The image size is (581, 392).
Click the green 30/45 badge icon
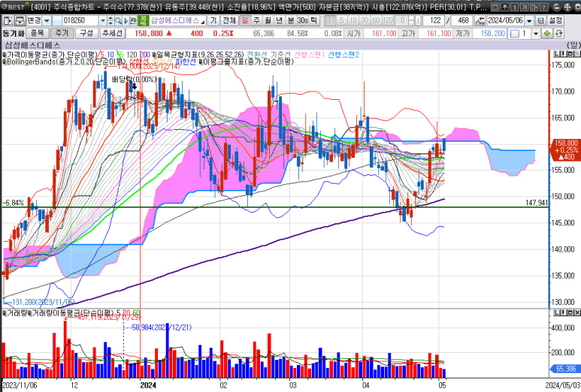tap(143, 20)
